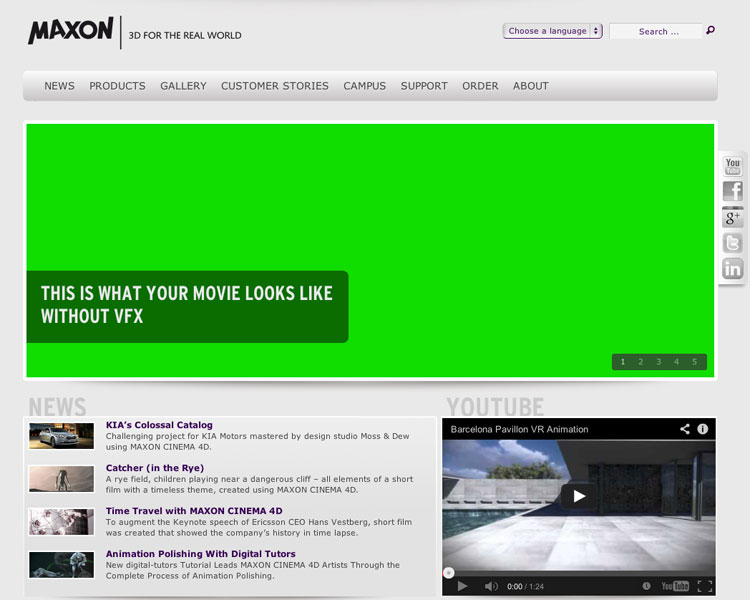Open KIA's Colossal Catalog article
Viewport: 750px width, 600px height.
pos(159,425)
